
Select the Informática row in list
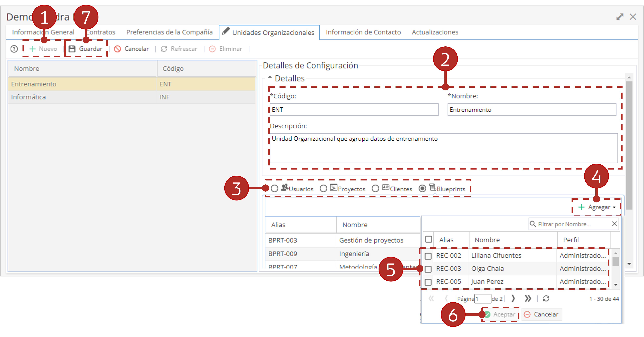132,97
